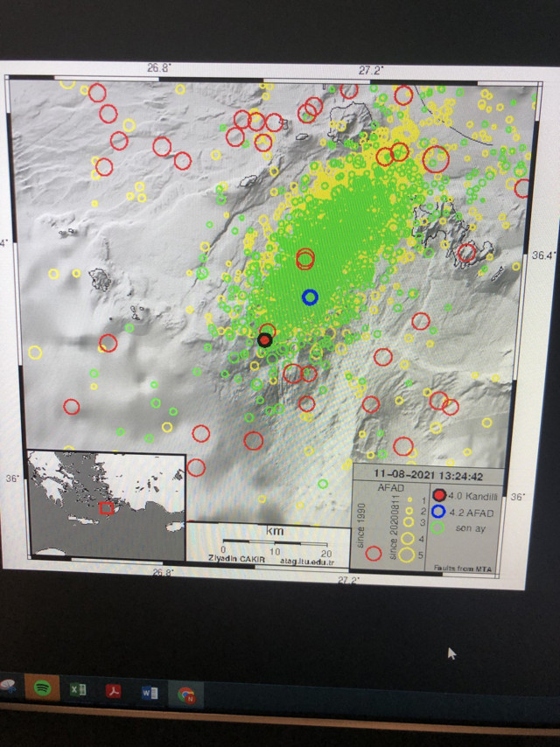Open Word from the taskbar

tap(149, 693)
